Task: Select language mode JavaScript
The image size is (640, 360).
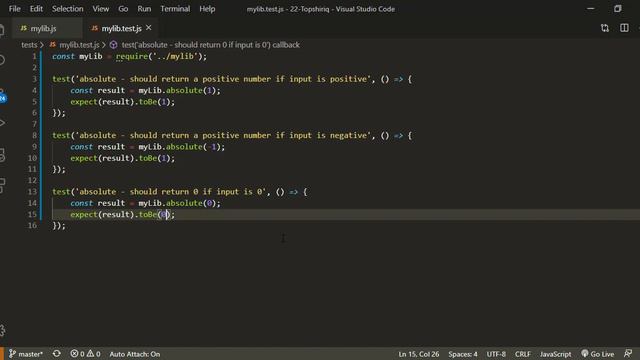Action: tap(556, 354)
